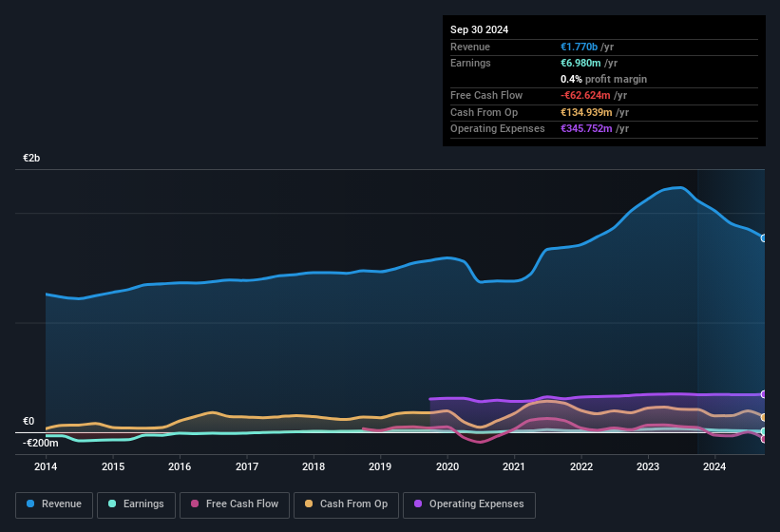Click the pink Free Cash Flow dot
The height and width of the screenshot is (532, 780).
[196, 504]
